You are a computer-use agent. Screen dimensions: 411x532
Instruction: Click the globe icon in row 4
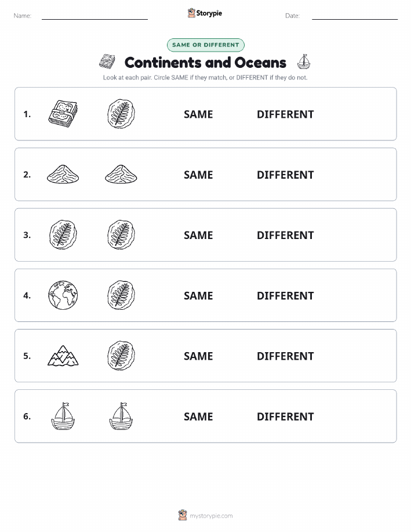pyautogui.click(x=63, y=295)
